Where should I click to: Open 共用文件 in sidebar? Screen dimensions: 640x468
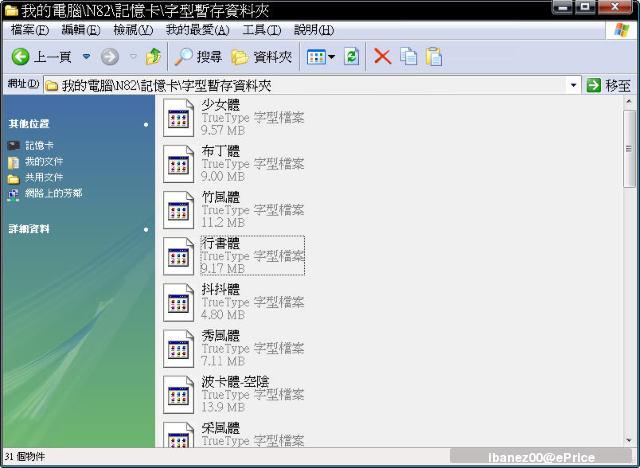(x=44, y=177)
